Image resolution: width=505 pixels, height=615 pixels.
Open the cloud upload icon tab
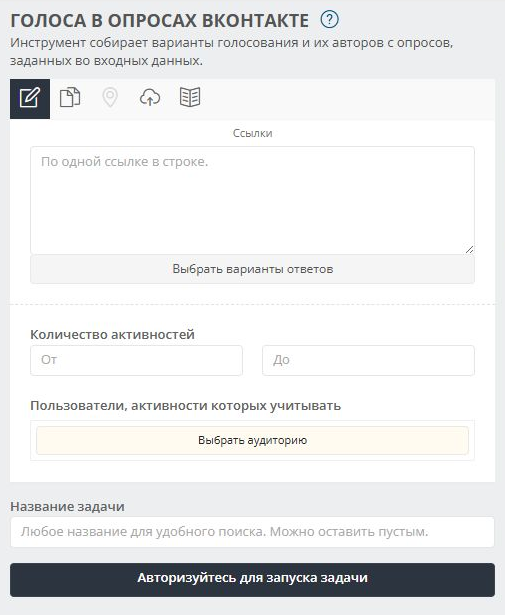tap(150, 98)
